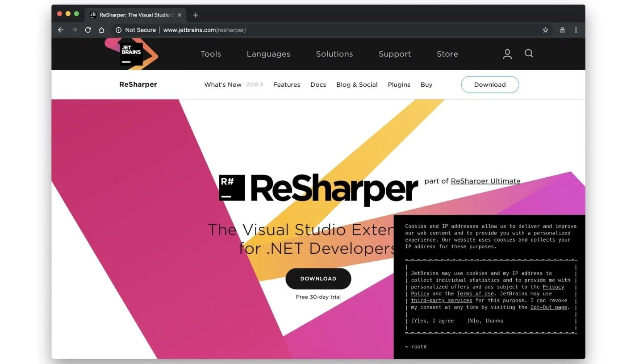Open the account profile icon
The height and width of the screenshot is (364, 639).
(x=507, y=54)
